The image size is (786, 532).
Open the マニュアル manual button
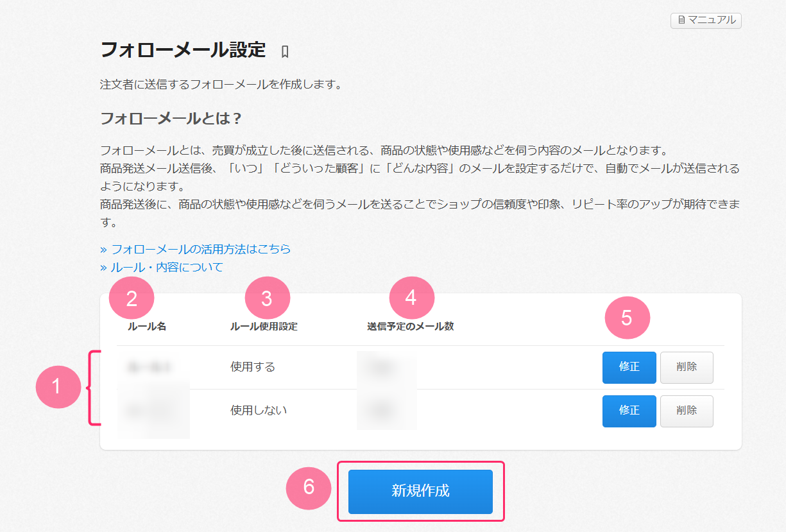click(706, 21)
